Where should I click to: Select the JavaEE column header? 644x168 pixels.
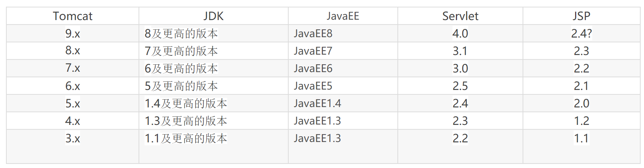click(343, 16)
